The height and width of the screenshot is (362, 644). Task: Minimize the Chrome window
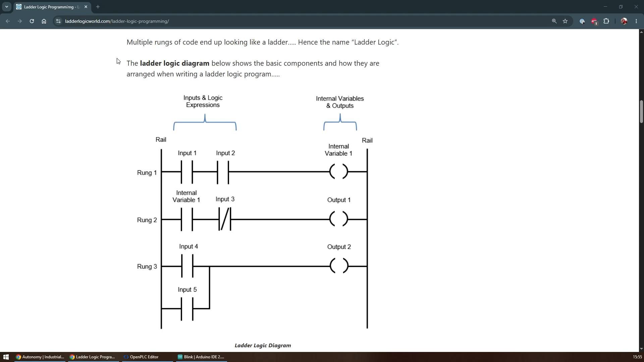[605, 7]
